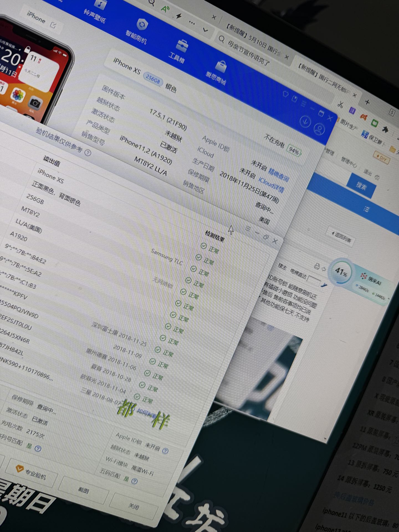Click the printer icon in forum post
The width and height of the screenshot is (399, 532).
317,266
